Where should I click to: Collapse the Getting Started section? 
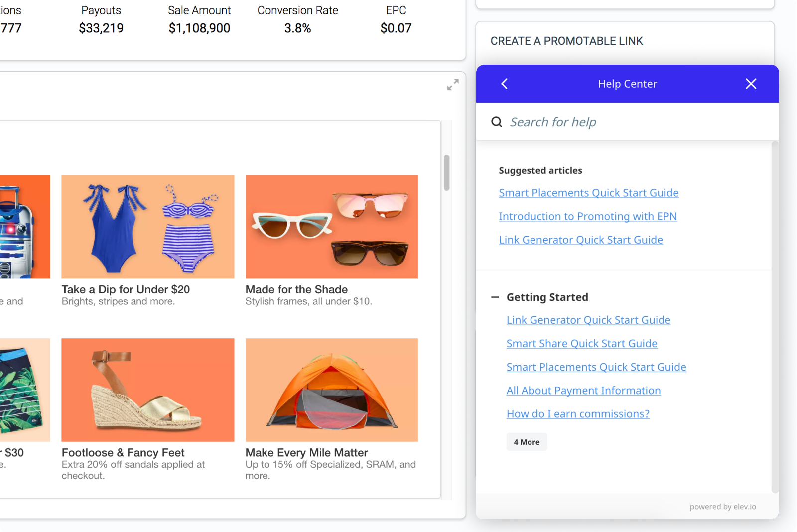click(495, 297)
